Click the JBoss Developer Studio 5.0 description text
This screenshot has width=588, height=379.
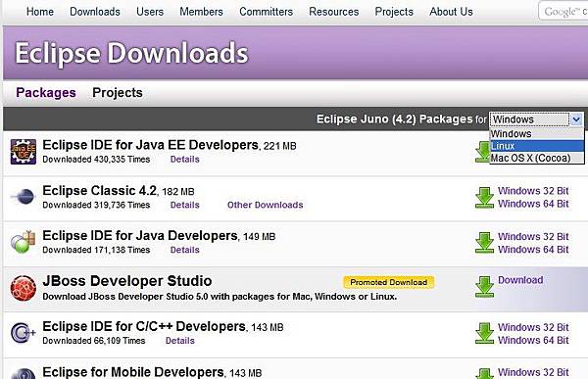coord(220,297)
